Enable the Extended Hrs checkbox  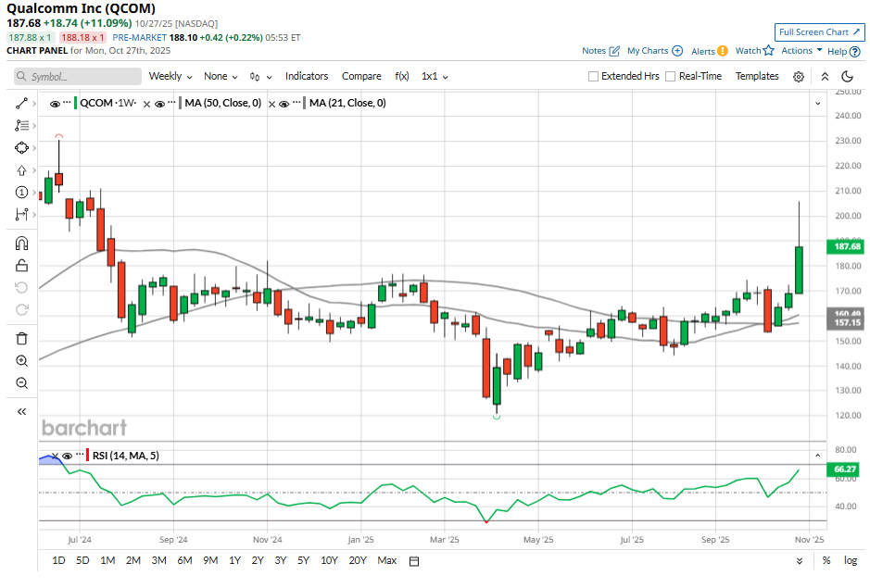(x=594, y=77)
